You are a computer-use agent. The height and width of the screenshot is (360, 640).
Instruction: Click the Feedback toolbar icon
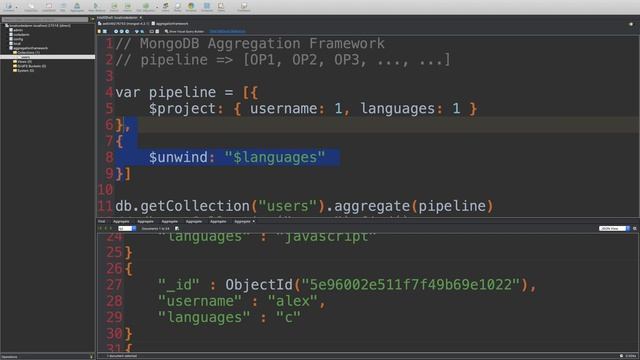click(244, 7)
